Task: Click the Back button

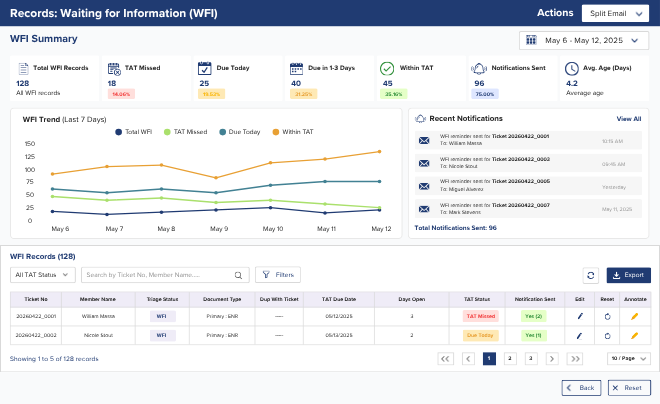Action: (581, 388)
